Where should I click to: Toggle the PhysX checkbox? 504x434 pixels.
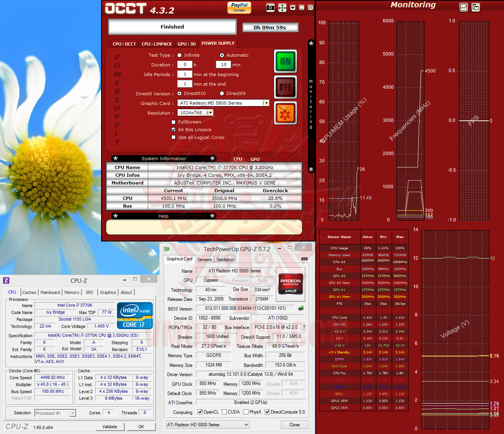pyautogui.click(x=246, y=412)
